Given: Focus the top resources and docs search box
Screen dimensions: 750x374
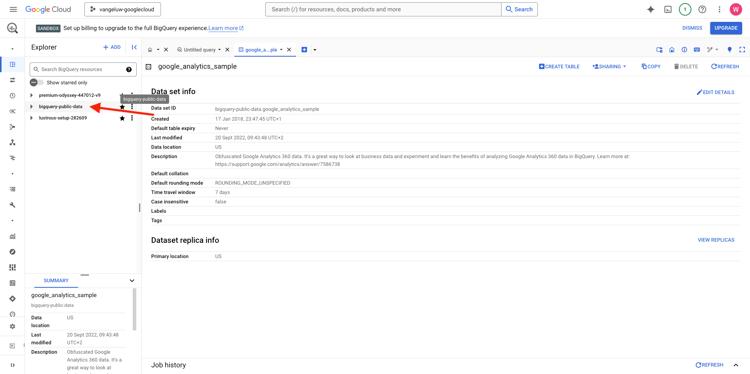Looking at the screenshot, I should [384, 10].
